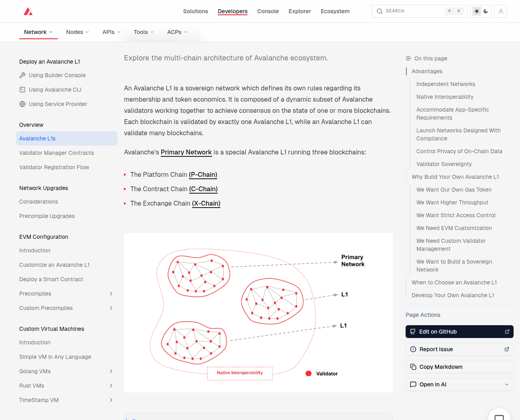Switch to light theme sun toggle
The width and height of the screenshot is (520, 420).
(x=477, y=11)
